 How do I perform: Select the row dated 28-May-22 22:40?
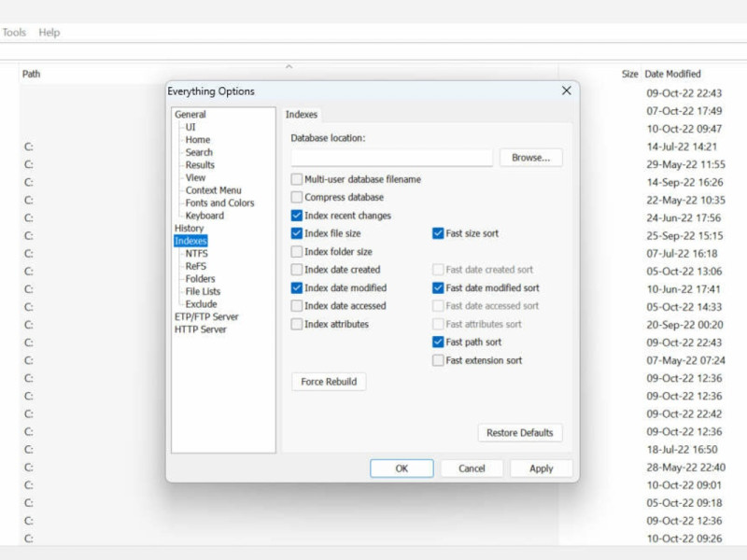click(685, 468)
